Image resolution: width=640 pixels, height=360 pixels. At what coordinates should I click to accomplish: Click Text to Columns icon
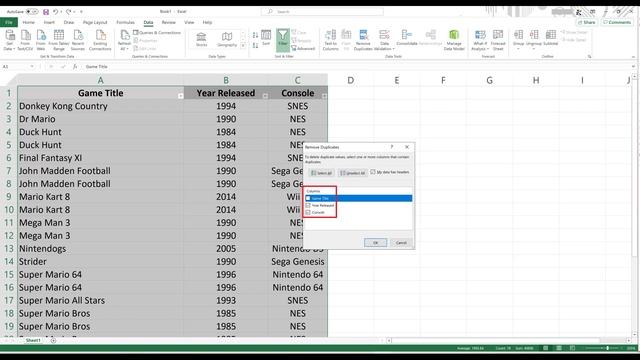[x=331, y=36]
